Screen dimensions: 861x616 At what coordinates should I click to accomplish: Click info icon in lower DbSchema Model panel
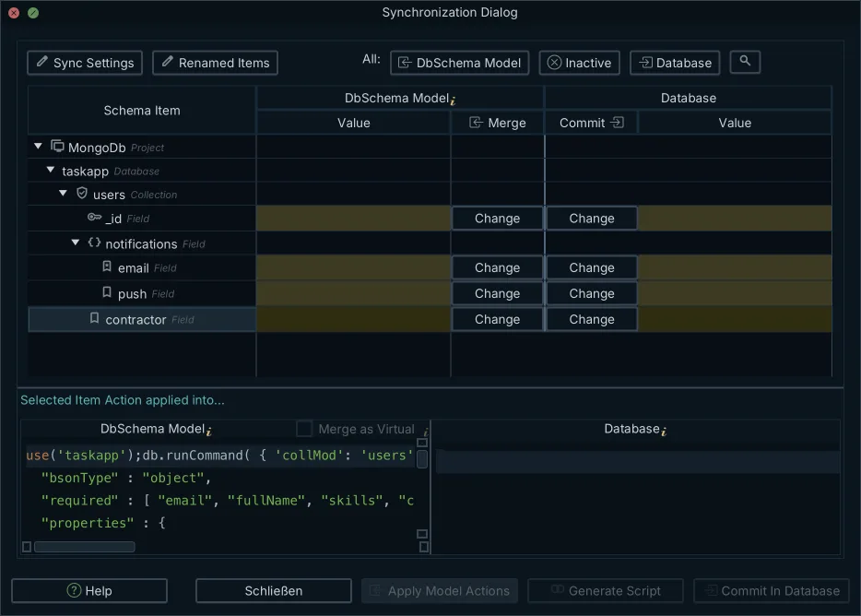coord(209,432)
